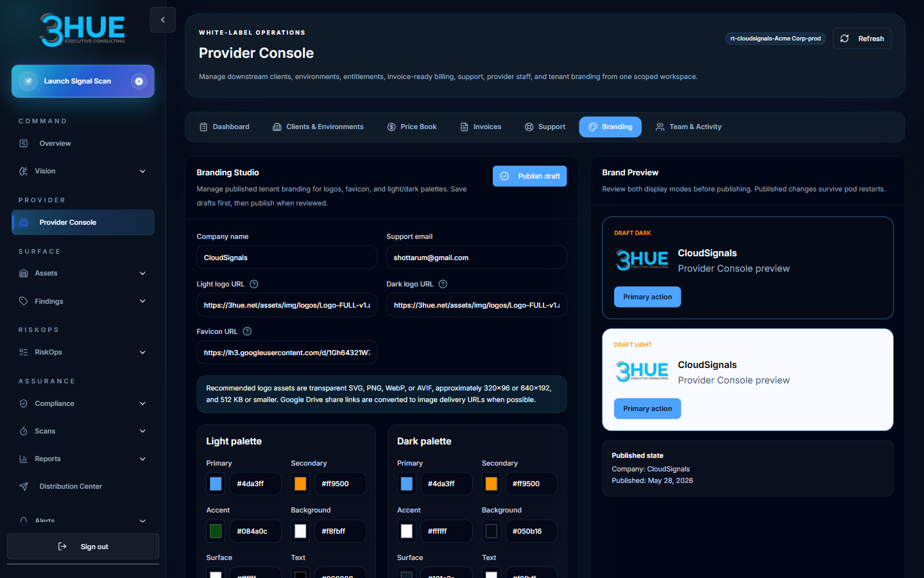This screenshot has height=578, width=924.
Task: Click the Support lifebuoy icon
Action: (x=529, y=127)
